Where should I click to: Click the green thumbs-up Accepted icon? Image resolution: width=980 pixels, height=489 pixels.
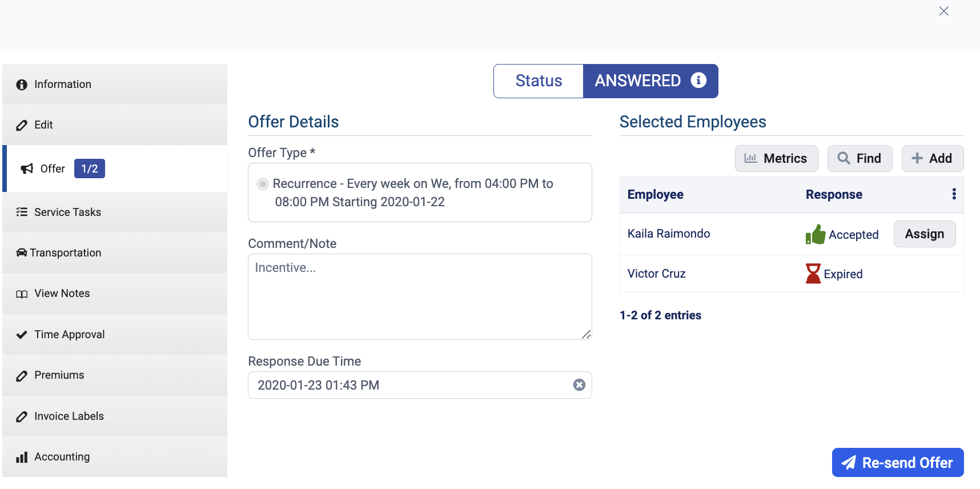coord(816,234)
